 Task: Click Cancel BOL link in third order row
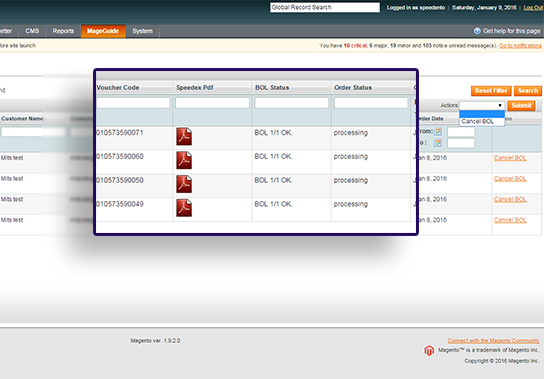pyautogui.click(x=510, y=199)
